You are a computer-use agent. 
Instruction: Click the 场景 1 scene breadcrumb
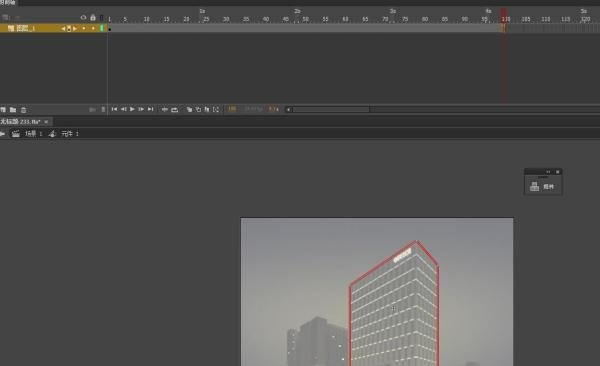(x=33, y=134)
